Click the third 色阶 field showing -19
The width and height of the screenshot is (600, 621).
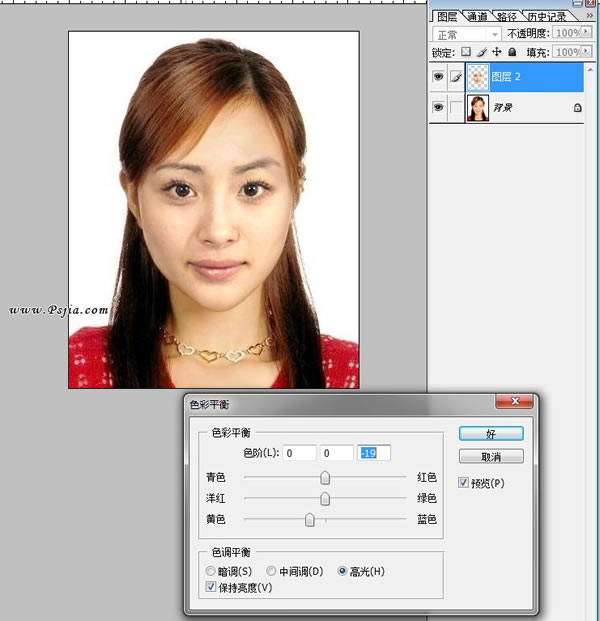tap(374, 453)
